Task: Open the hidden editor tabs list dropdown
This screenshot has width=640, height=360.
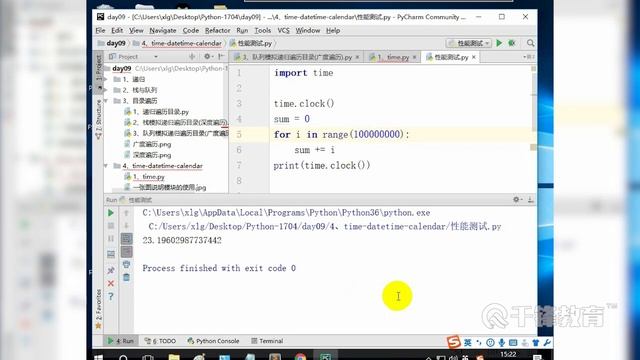Action: 528,57
